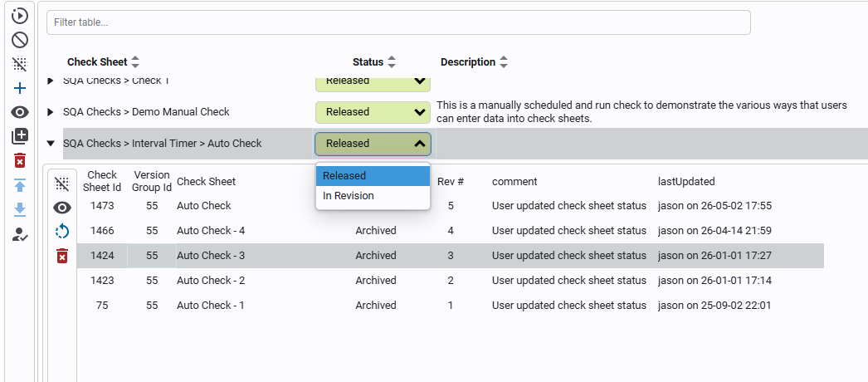This screenshot has height=382, width=868.
Task: Choose Released from the status dropdown list
Action: 373,175
